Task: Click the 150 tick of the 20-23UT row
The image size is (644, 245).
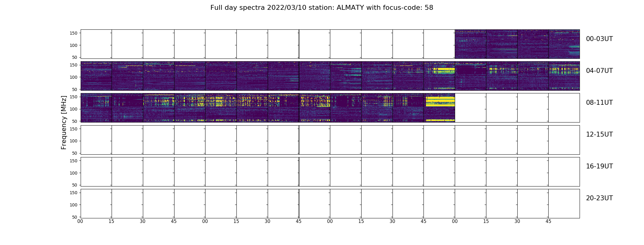Action: (74, 193)
